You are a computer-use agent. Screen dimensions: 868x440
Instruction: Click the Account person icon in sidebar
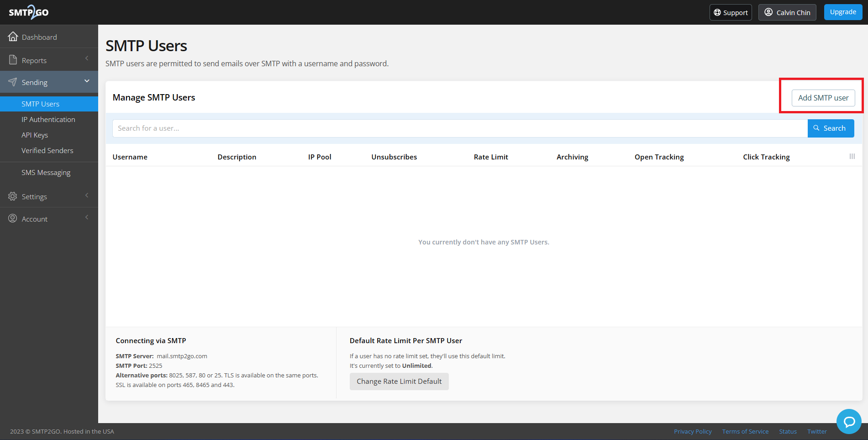pyautogui.click(x=13, y=218)
